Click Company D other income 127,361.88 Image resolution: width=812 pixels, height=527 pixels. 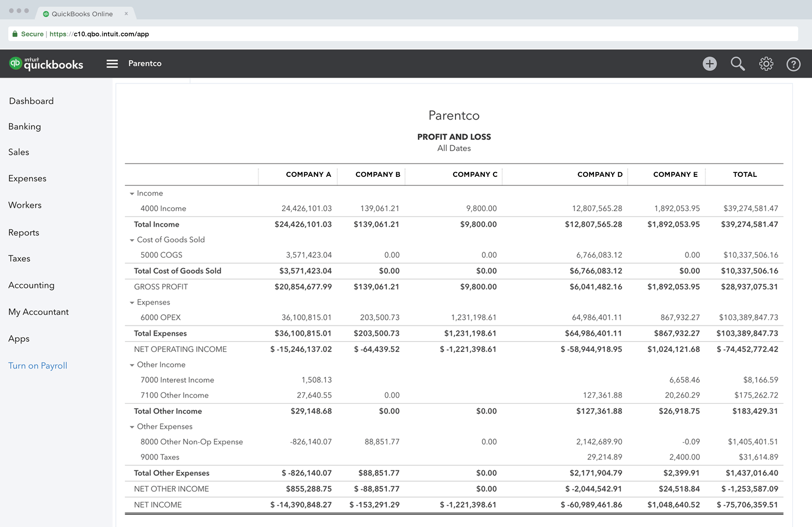tap(602, 395)
